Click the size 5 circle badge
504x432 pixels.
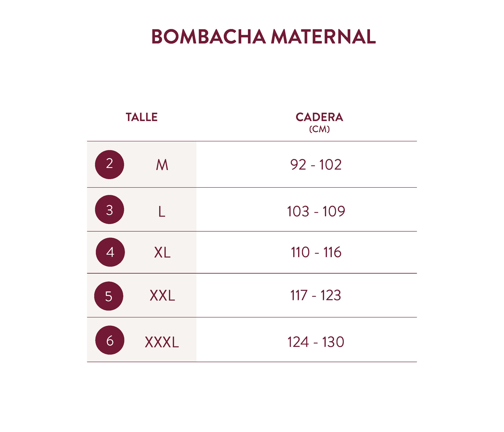tap(109, 296)
